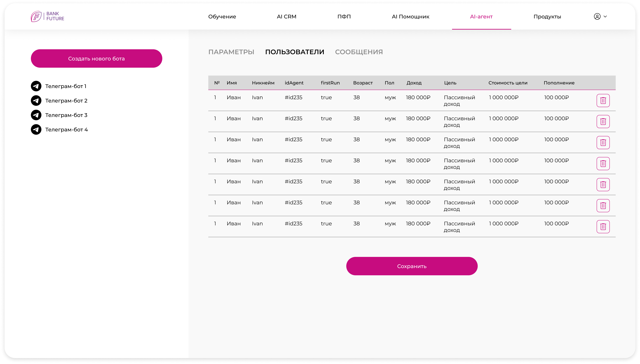
Task: Click the Доход column header
Action: tap(414, 83)
